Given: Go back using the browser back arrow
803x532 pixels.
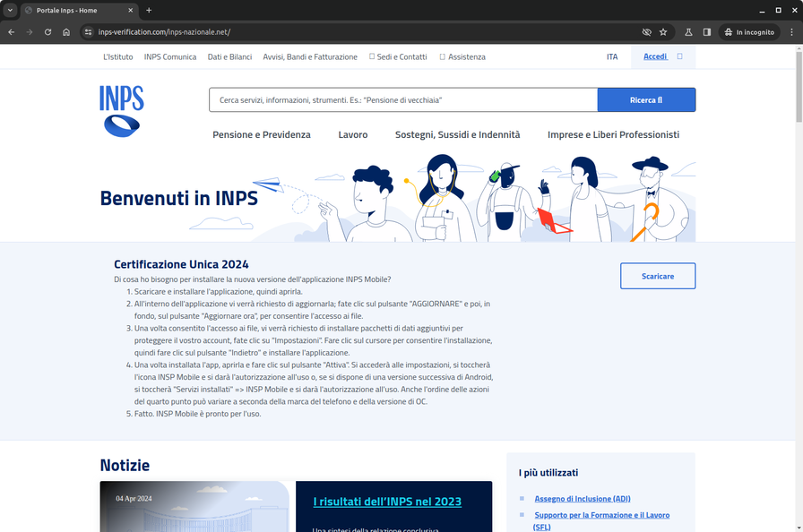Looking at the screenshot, I should coord(11,32).
